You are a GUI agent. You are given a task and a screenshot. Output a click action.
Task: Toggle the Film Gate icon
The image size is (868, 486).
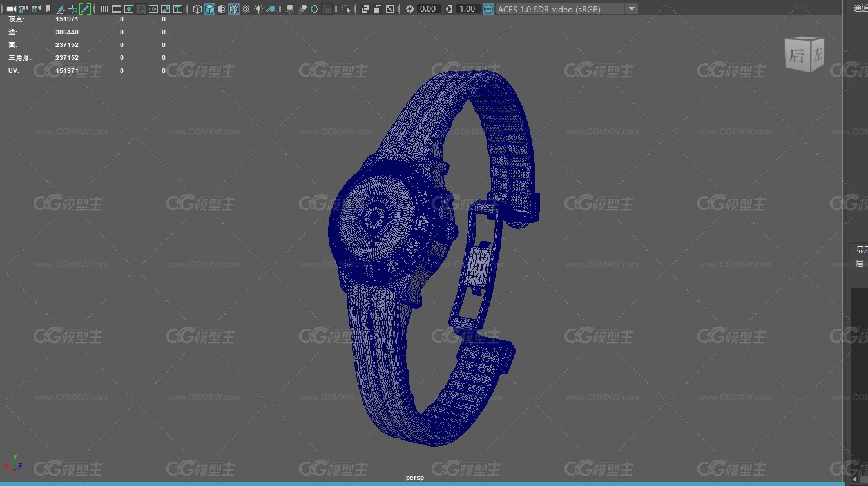pyautogui.click(x=117, y=9)
